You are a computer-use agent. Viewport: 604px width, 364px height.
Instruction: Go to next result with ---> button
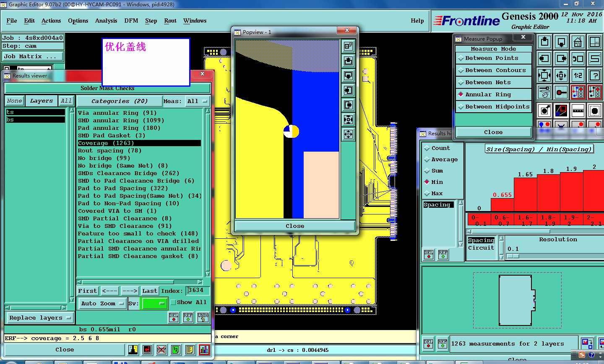[130, 291]
